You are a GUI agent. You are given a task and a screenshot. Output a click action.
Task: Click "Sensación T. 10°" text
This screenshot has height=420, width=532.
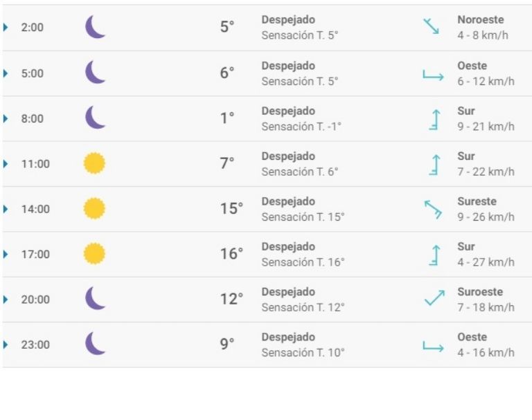(x=303, y=352)
